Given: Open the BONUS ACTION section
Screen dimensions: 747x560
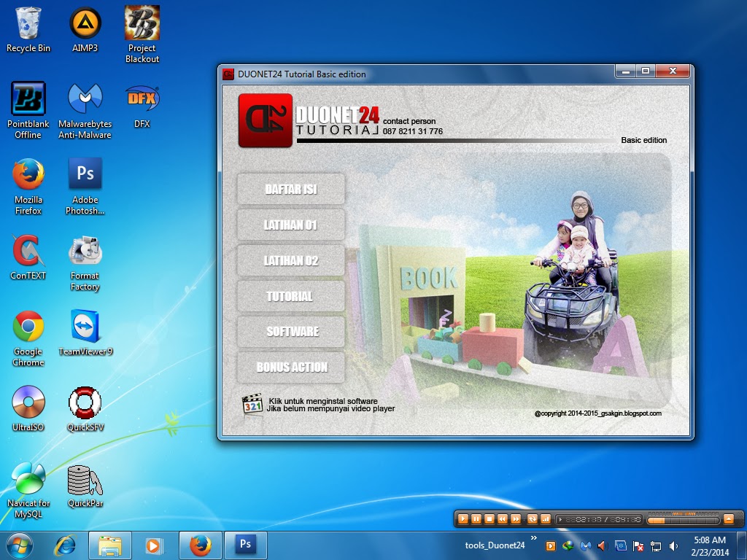Looking at the screenshot, I should coord(290,367).
